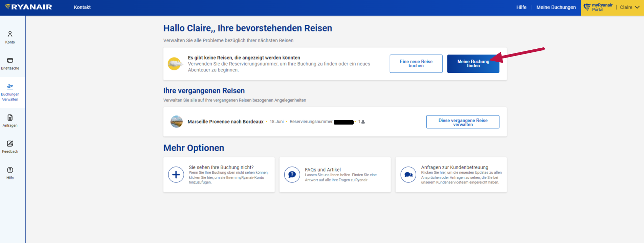Open FAQs und Artikel card

335,175
